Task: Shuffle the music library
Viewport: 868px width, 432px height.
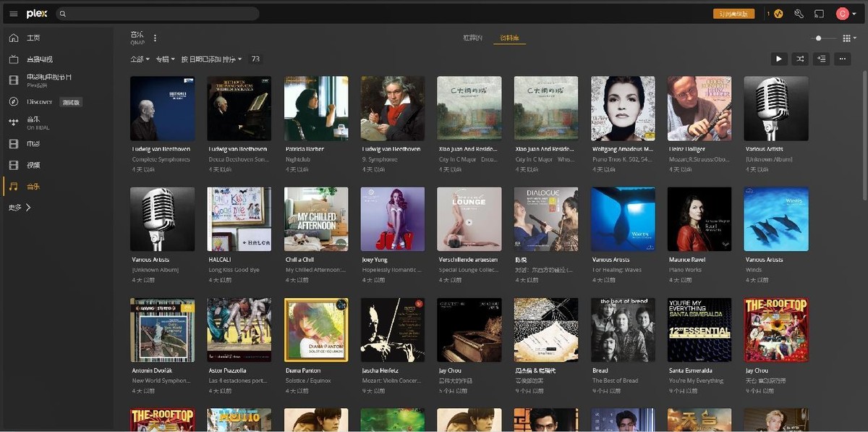Action: (x=800, y=59)
